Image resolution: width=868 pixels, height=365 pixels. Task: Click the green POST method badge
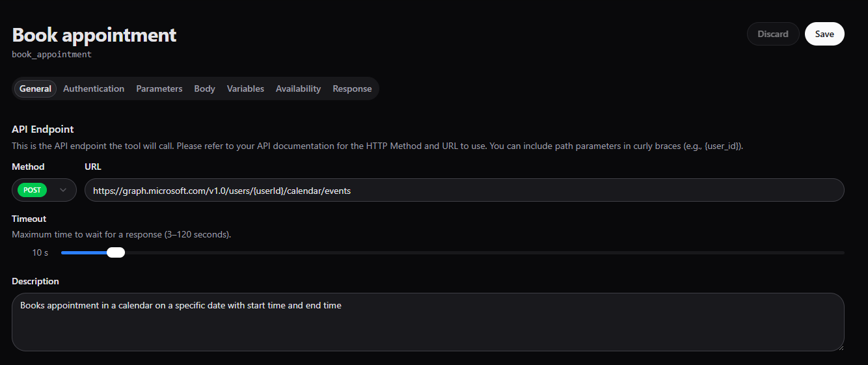(33, 190)
